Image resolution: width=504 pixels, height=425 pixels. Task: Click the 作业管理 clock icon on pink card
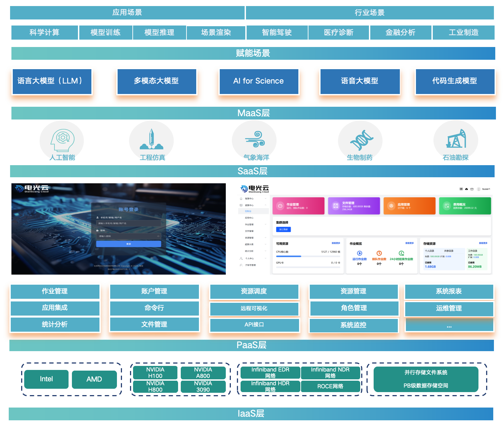pos(280,206)
